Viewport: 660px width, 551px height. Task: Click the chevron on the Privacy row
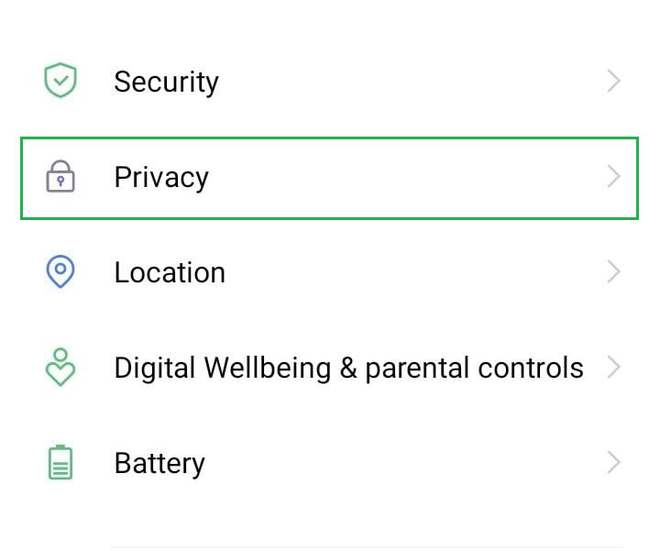(x=614, y=177)
